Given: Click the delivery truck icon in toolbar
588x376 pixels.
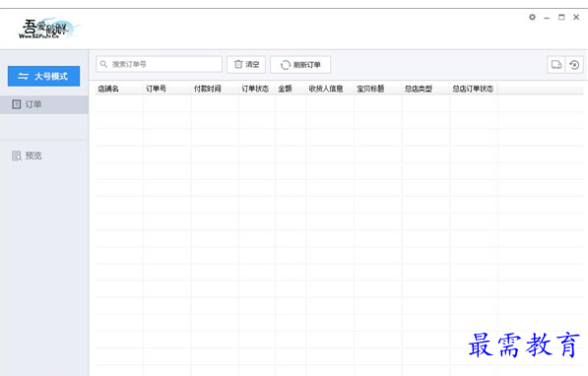Looking at the screenshot, I should tap(556, 65).
